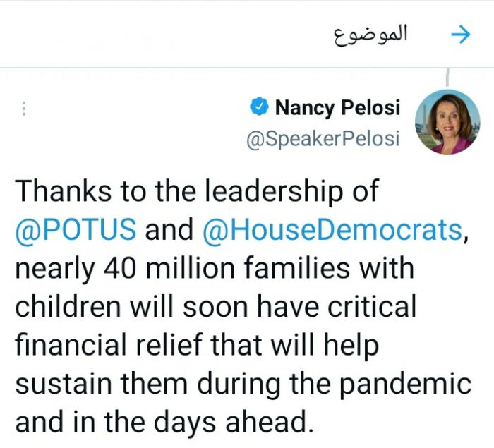Open the @HouseDemocrats mention link

point(332,229)
